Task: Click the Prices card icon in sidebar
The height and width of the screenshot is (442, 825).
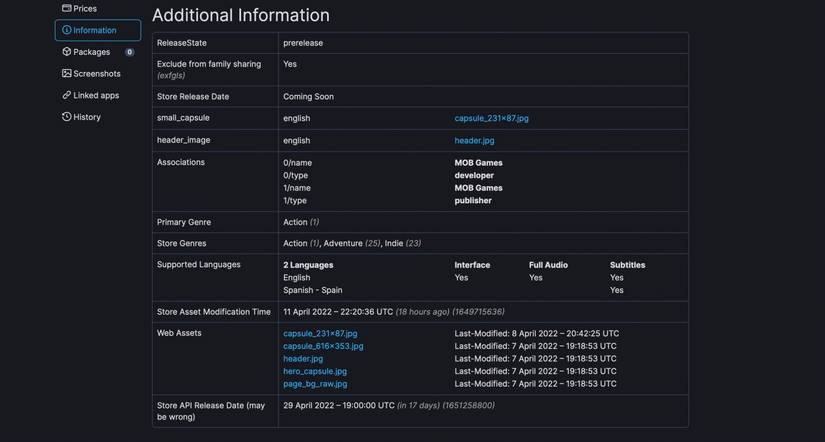Action: [66, 8]
